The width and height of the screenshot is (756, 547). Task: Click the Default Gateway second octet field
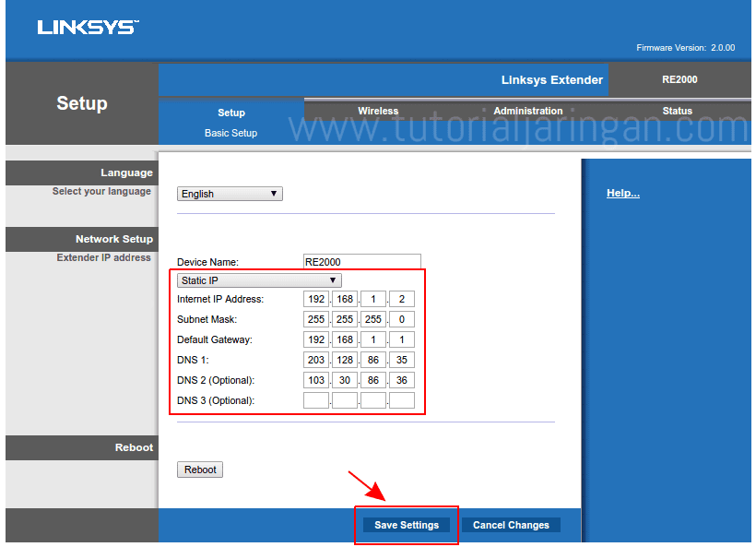pyautogui.click(x=345, y=339)
